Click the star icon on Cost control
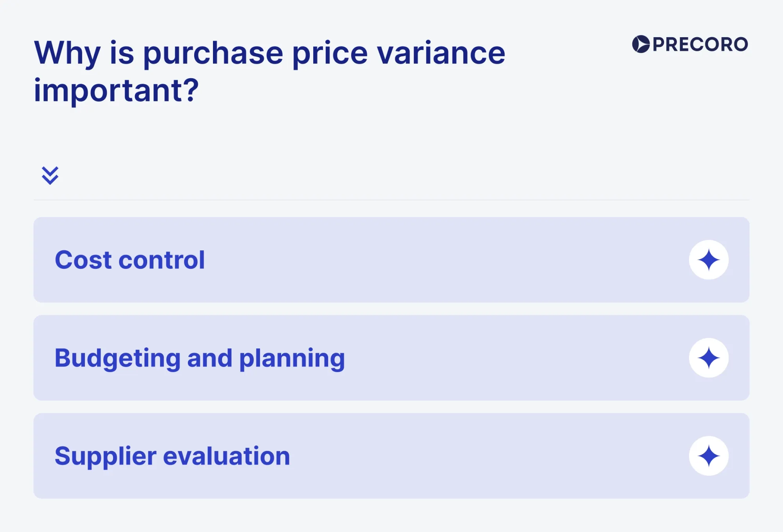 tap(709, 260)
